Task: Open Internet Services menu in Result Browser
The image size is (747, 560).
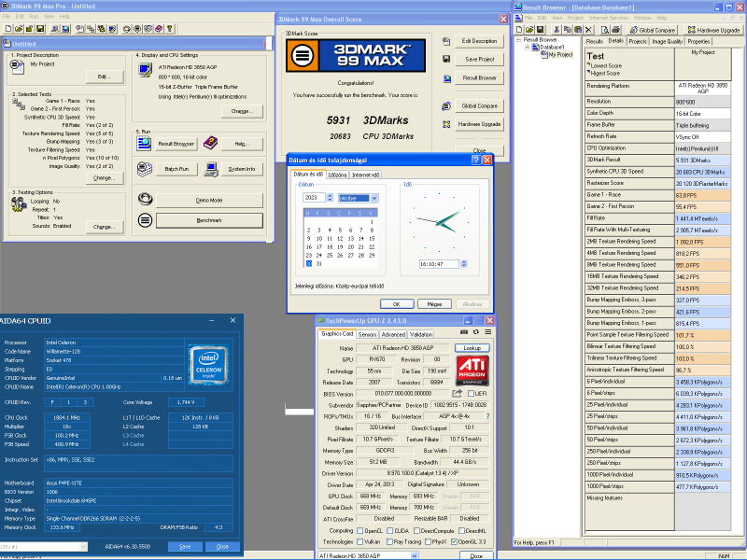Action: [x=609, y=18]
